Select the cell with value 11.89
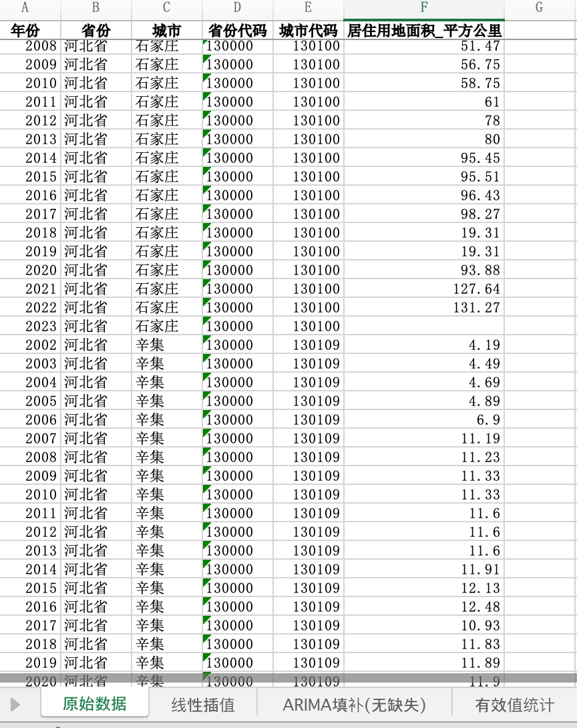 (x=424, y=663)
